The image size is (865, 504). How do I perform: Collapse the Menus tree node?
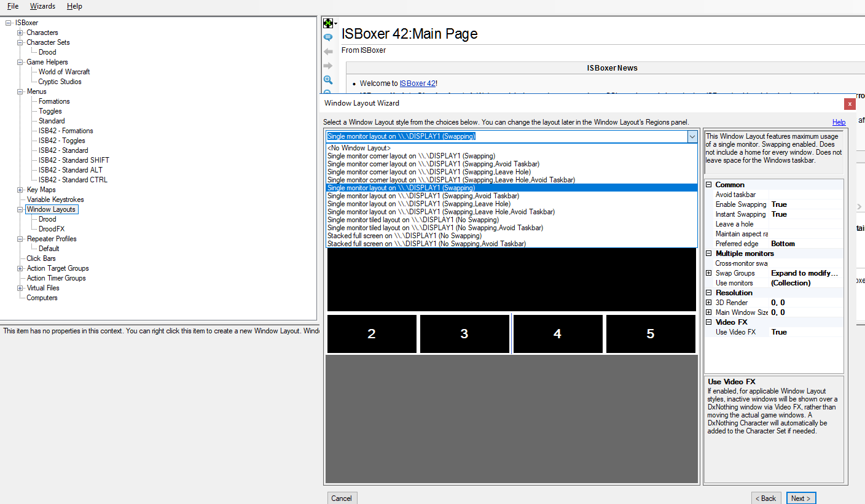[20, 91]
